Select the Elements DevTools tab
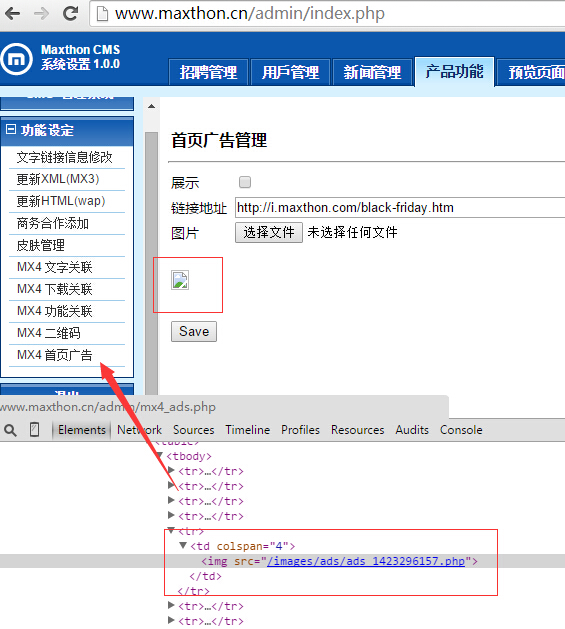Viewport: 565px width, 629px height. (81, 430)
